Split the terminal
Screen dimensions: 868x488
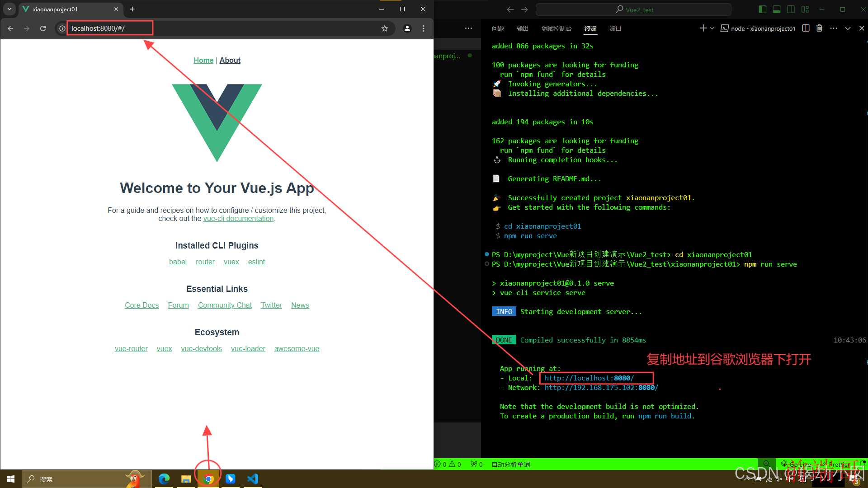click(806, 28)
